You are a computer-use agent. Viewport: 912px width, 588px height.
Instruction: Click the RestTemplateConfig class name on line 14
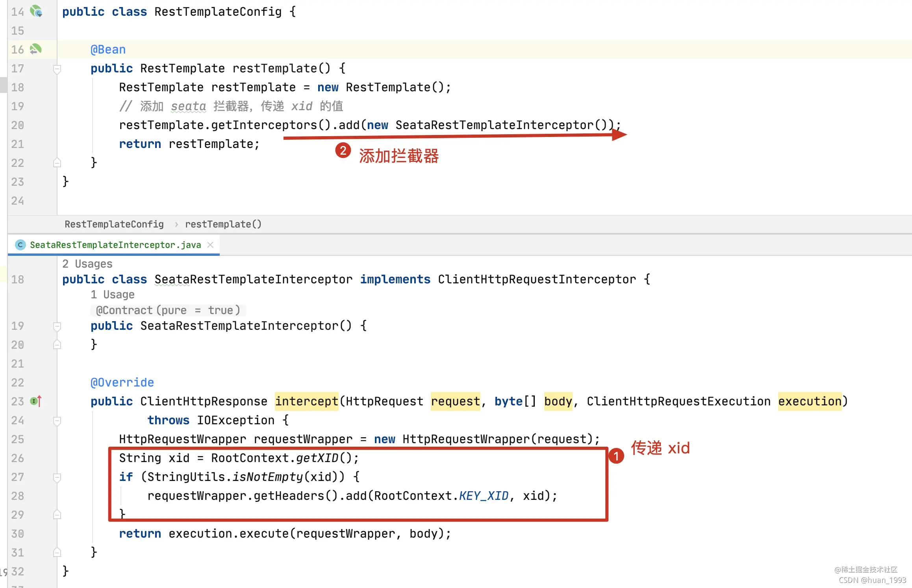(x=218, y=12)
